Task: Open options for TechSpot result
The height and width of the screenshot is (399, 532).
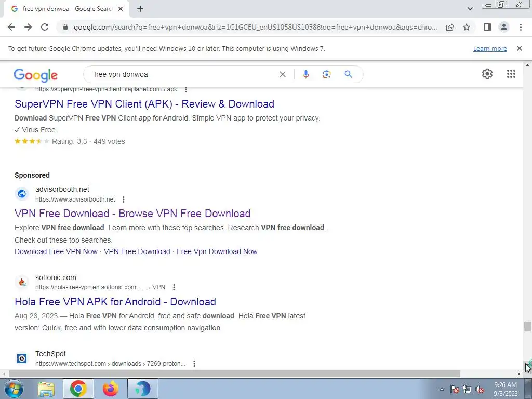Action: click(x=194, y=364)
